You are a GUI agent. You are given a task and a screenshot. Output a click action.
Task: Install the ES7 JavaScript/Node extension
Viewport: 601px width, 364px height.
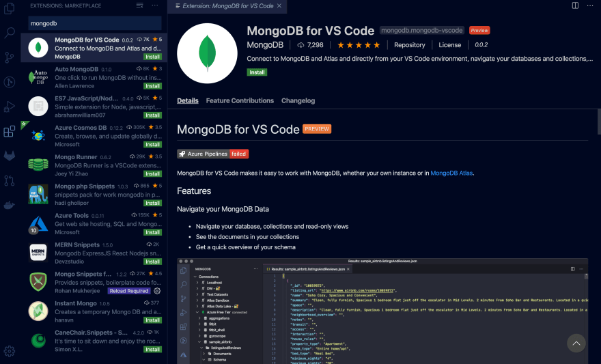(152, 115)
